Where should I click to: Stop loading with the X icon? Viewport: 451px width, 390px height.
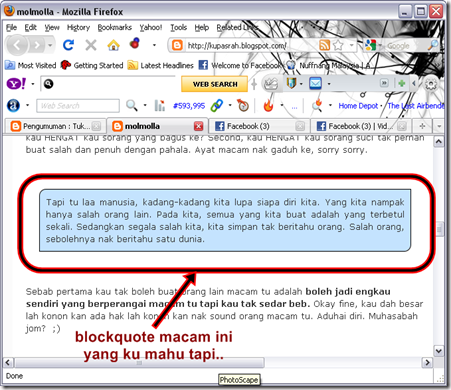pos(91,45)
